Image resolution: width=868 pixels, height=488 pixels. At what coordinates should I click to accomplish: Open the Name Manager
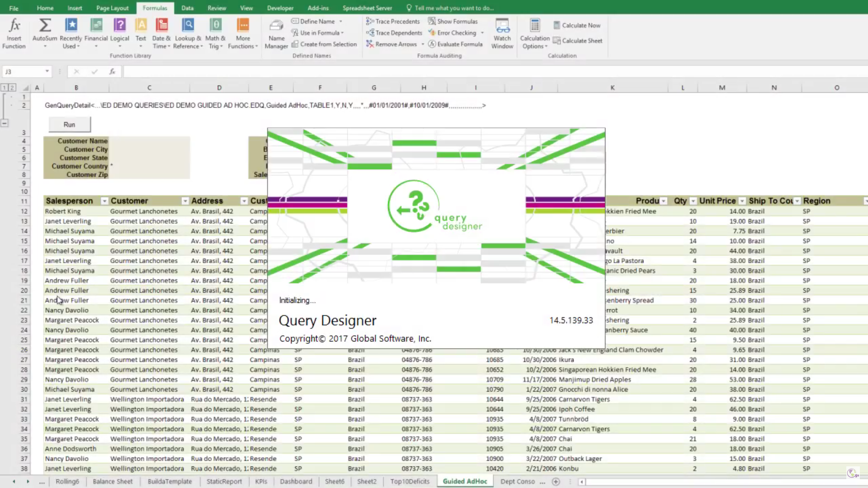point(276,32)
